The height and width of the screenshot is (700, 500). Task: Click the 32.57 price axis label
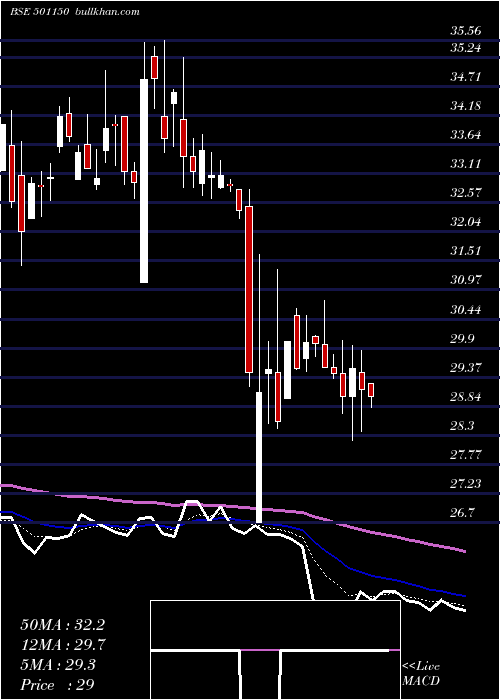coord(466,193)
